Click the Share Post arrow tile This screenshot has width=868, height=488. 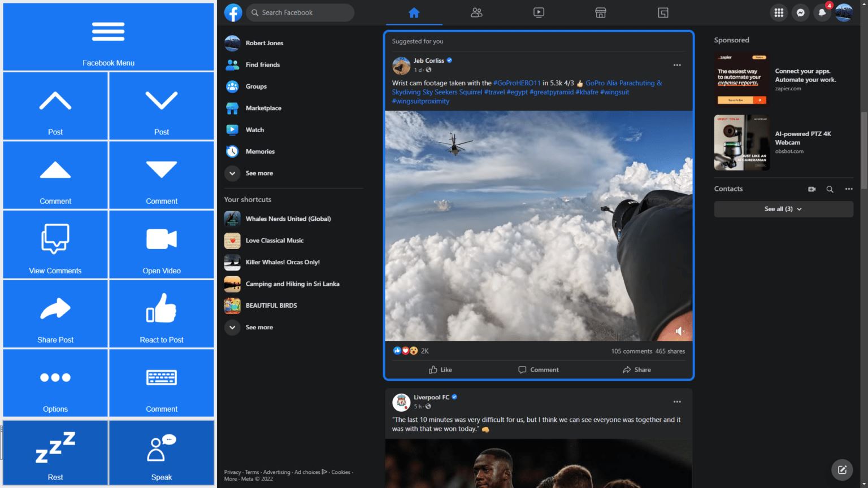[x=55, y=313]
